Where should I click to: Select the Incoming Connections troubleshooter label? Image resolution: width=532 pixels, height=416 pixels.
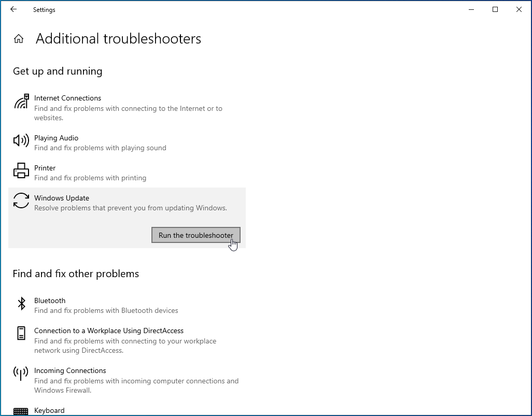(x=70, y=370)
